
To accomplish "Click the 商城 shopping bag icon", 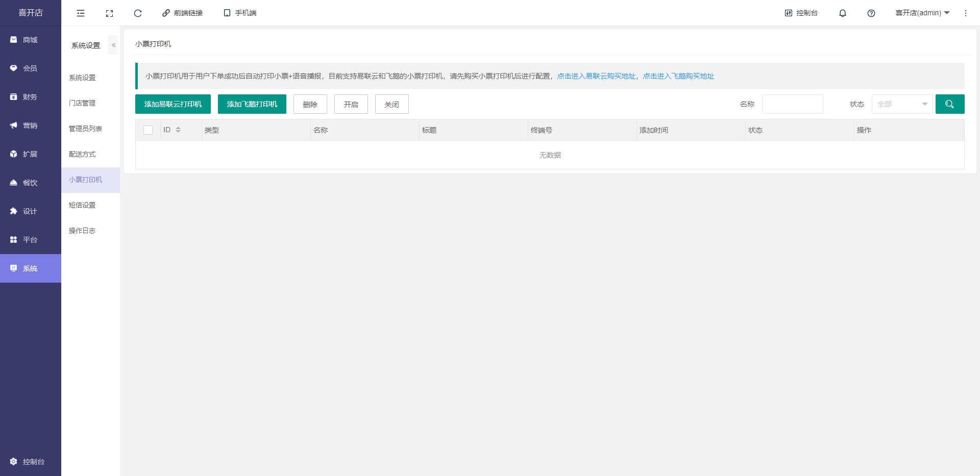I will click(14, 40).
